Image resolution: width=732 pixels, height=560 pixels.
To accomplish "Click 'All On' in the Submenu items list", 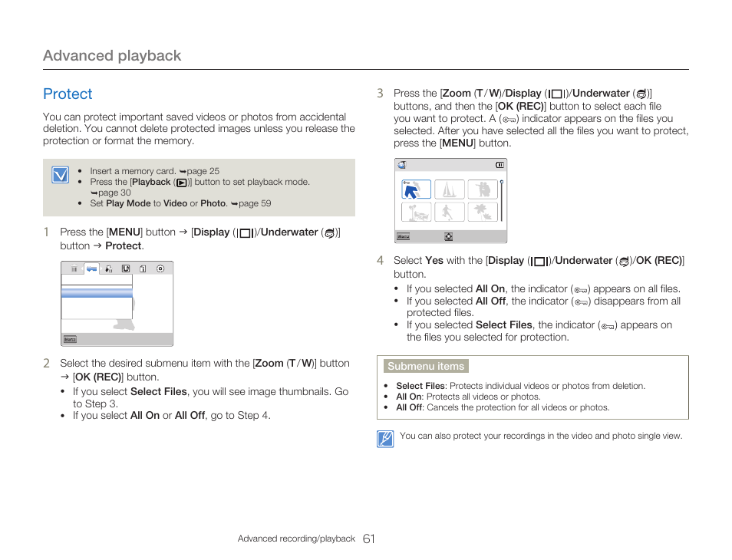I will coord(409,397).
